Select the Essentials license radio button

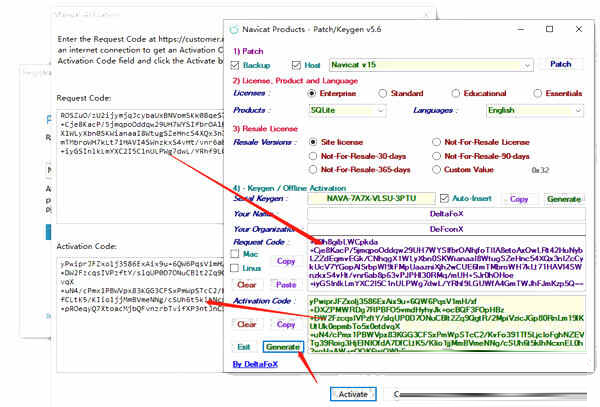click(x=538, y=93)
